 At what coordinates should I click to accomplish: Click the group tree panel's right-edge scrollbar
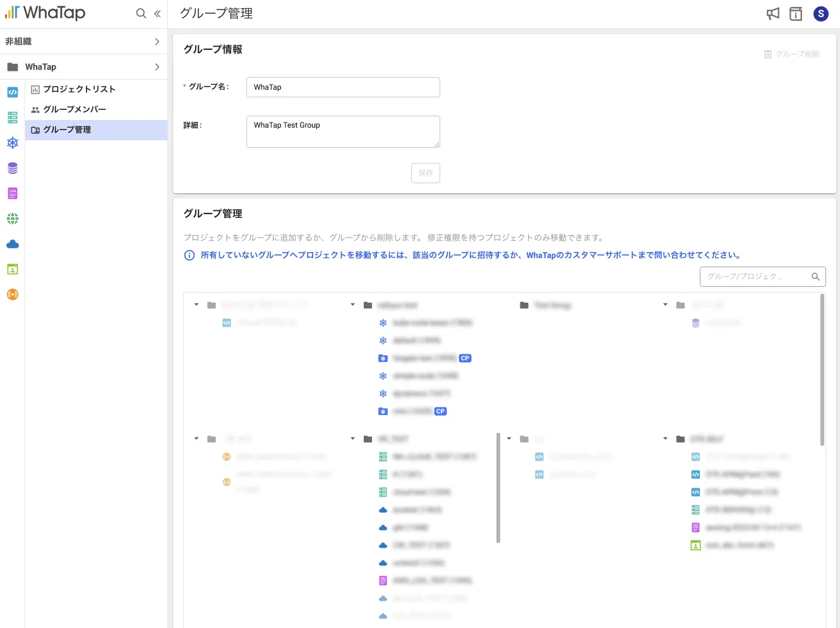point(822,370)
